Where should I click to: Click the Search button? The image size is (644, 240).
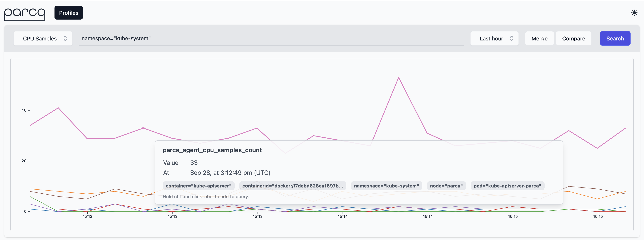coord(615,39)
